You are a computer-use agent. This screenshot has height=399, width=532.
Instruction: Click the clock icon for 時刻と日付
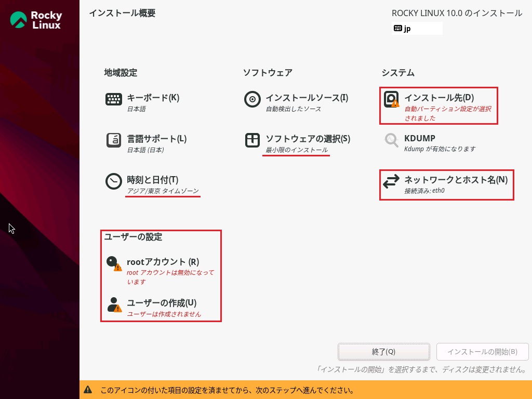pos(114,181)
